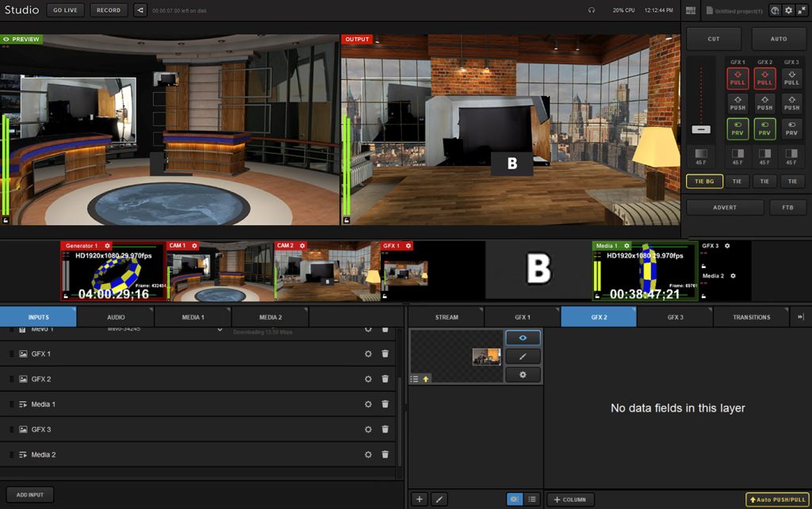Image resolution: width=812 pixels, height=509 pixels.
Task: Switch to the AUDIO tab
Action: click(x=116, y=317)
